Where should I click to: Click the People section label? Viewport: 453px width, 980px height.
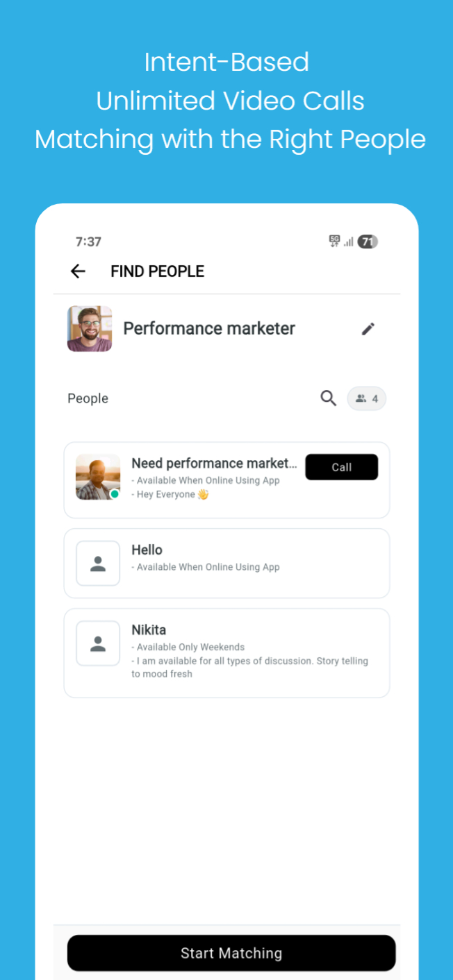tap(88, 398)
